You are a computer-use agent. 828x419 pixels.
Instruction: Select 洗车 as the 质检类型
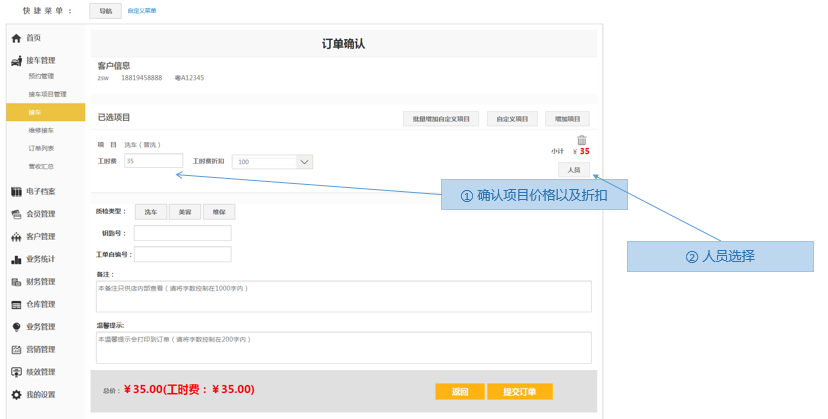tap(151, 212)
